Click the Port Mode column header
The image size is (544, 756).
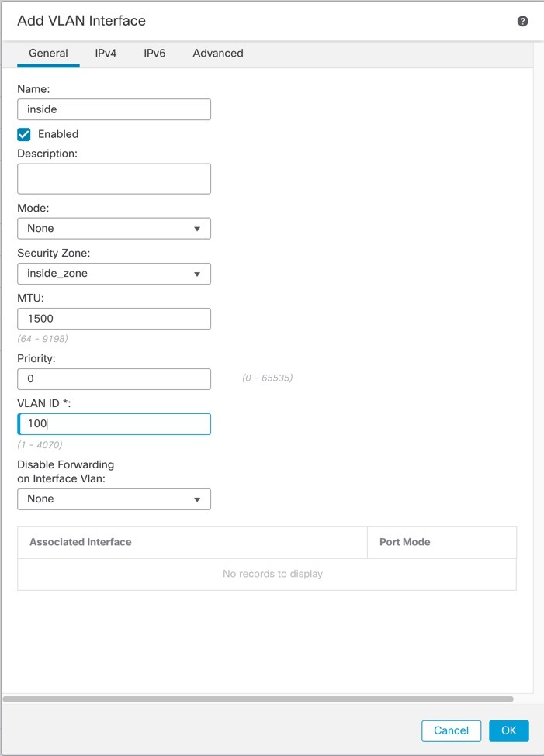pyautogui.click(x=404, y=542)
